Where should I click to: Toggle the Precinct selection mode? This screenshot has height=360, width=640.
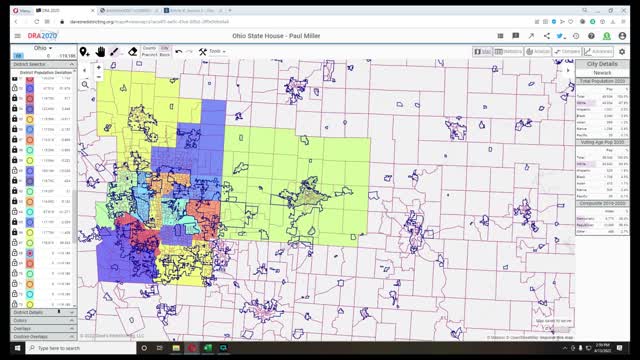click(x=149, y=54)
